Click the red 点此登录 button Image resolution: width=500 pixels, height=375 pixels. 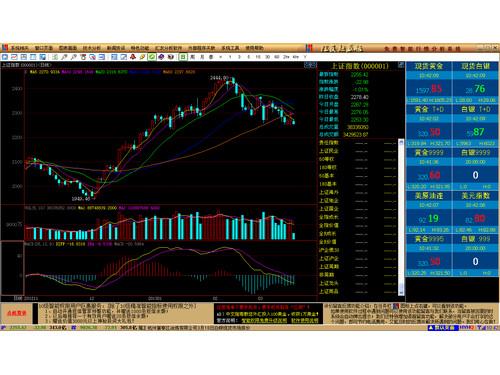click(x=17, y=313)
